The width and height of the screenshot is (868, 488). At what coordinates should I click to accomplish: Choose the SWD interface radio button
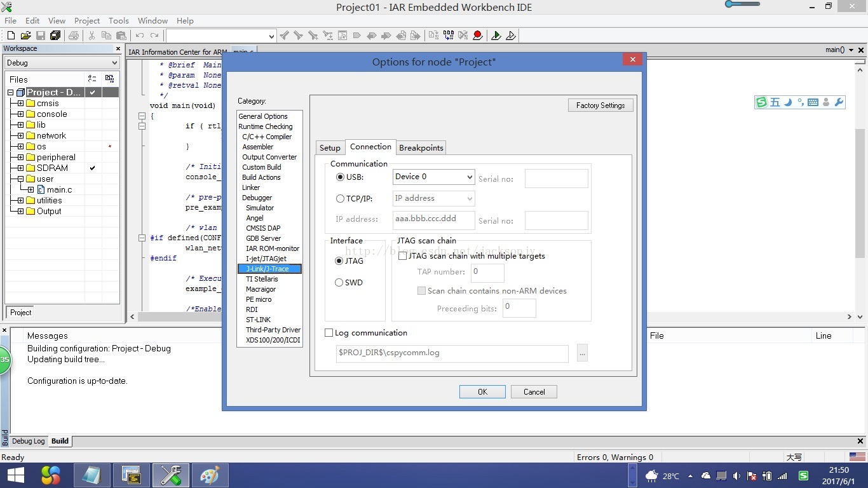tap(339, 283)
